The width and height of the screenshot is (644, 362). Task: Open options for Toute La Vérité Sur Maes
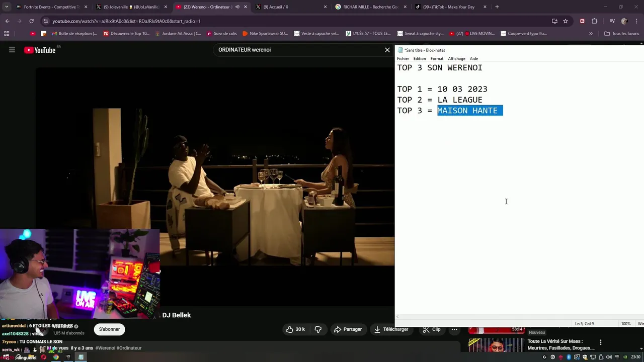pos(600,342)
